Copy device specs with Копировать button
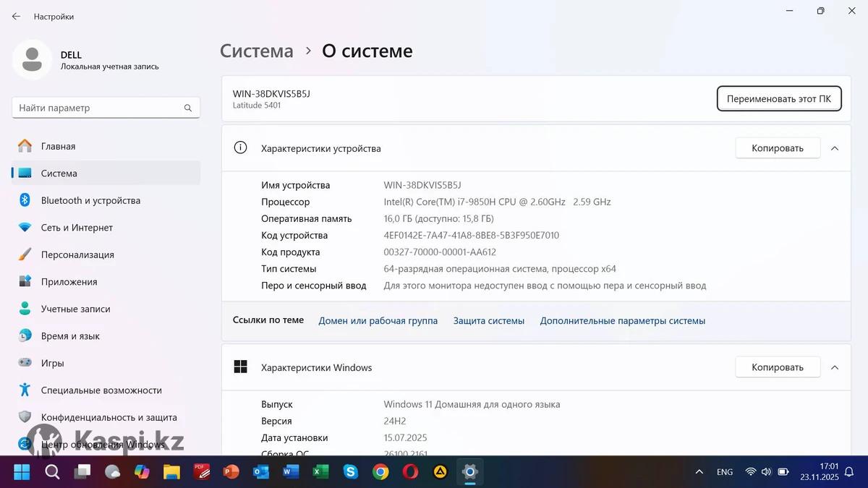This screenshot has width=868, height=488. pos(777,148)
